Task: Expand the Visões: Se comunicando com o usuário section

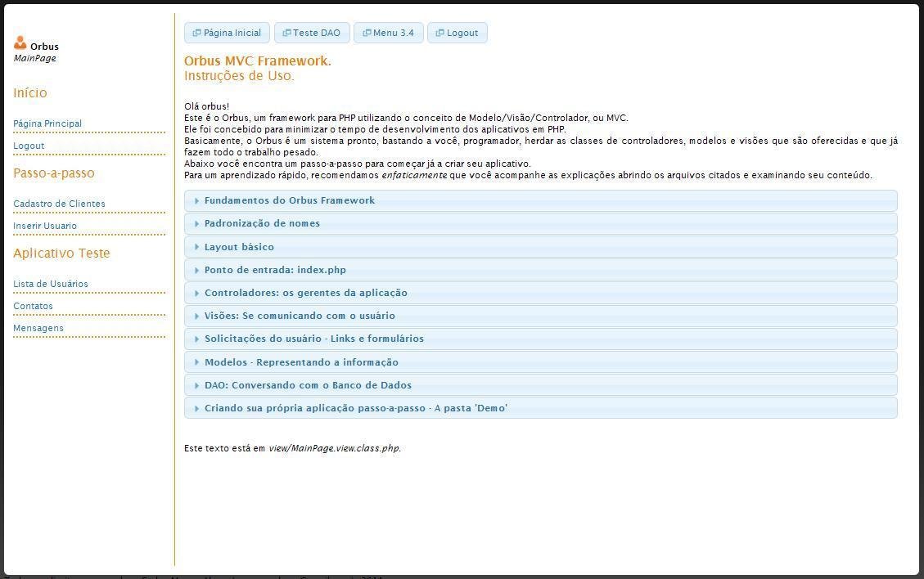Action: point(300,315)
